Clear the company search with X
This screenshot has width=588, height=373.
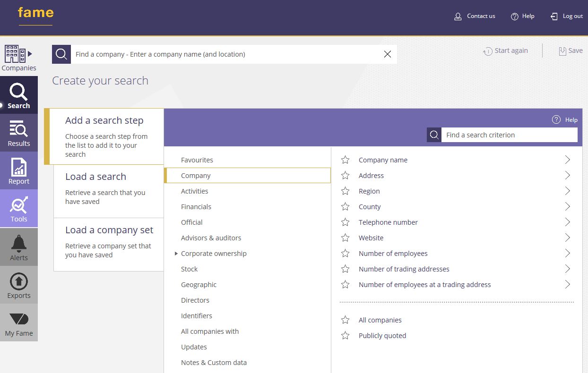pos(388,54)
